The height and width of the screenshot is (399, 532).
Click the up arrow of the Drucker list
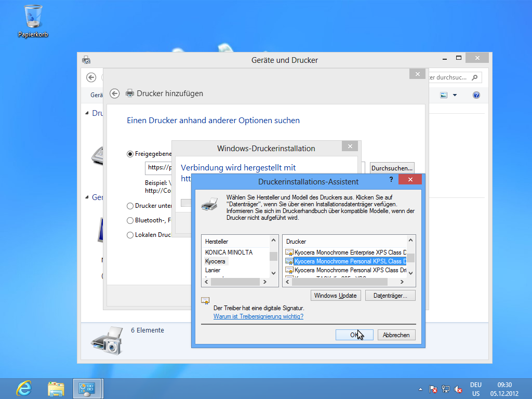pos(410,240)
